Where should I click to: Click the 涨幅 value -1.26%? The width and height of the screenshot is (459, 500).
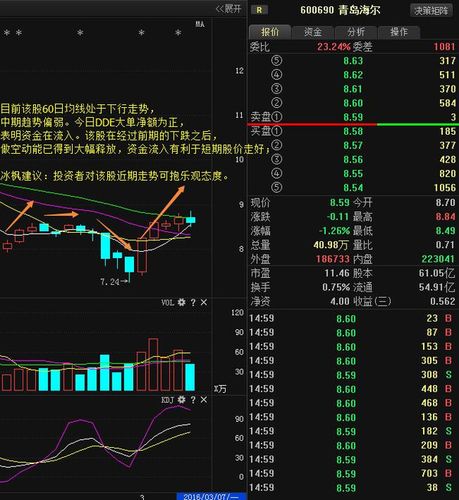(334, 231)
